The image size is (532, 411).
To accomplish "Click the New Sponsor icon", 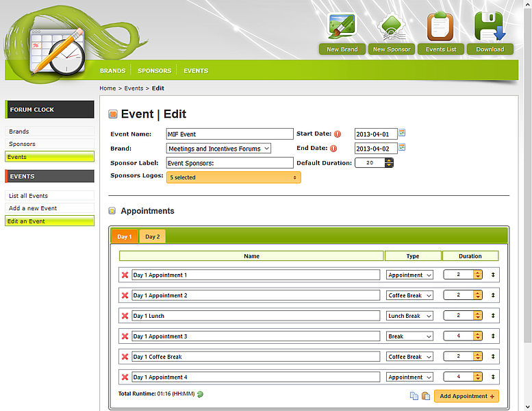I will [x=392, y=27].
